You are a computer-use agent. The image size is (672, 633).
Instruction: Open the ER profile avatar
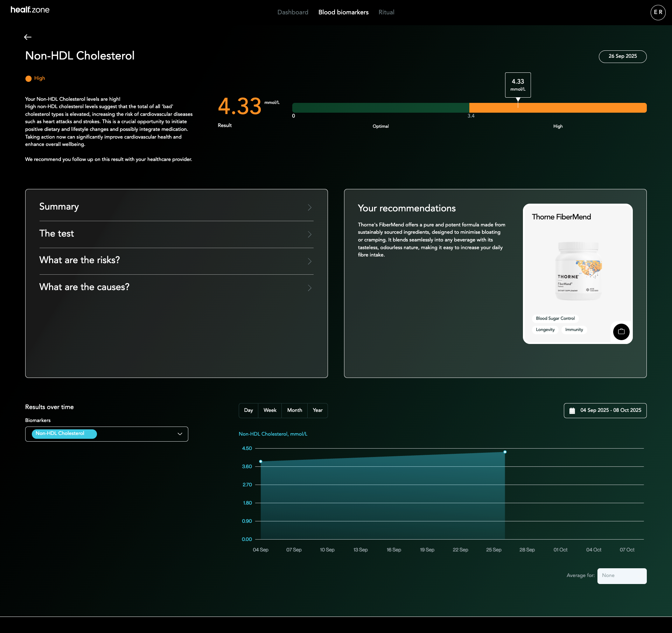point(658,12)
